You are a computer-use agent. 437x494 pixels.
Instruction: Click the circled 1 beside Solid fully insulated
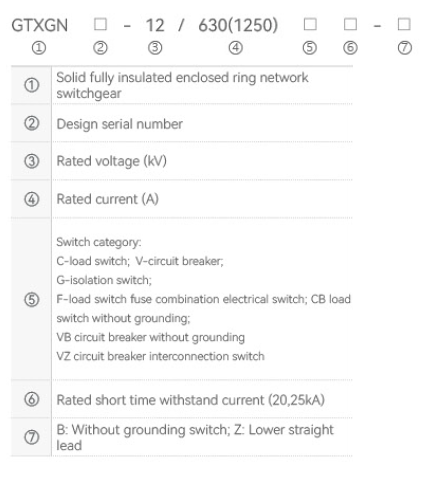tap(32, 85)
